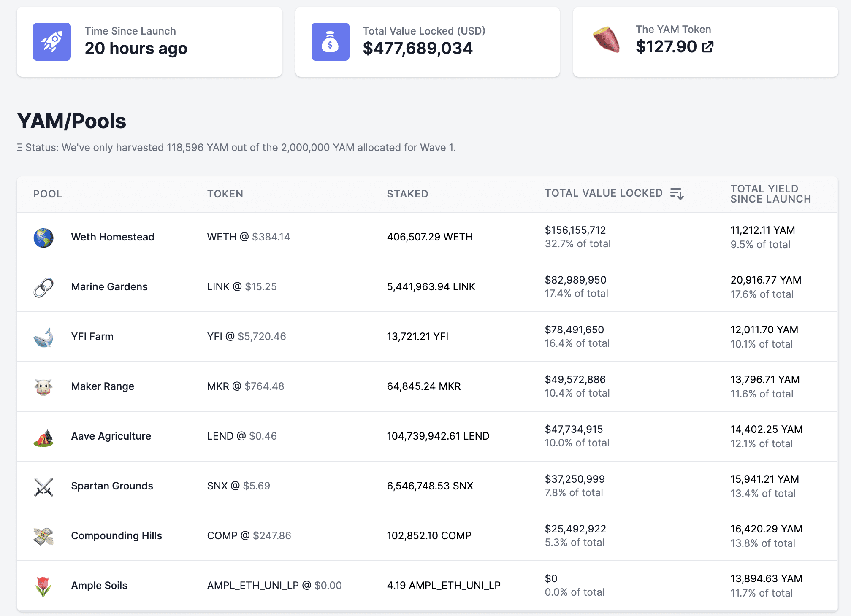
Task: Select the Ample Soils pool name
Action: 99,586
